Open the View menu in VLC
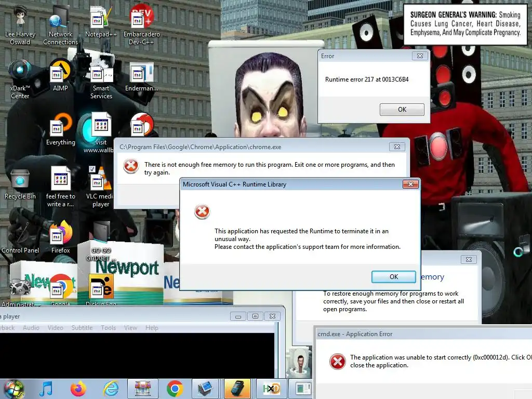 coord(130,328)
